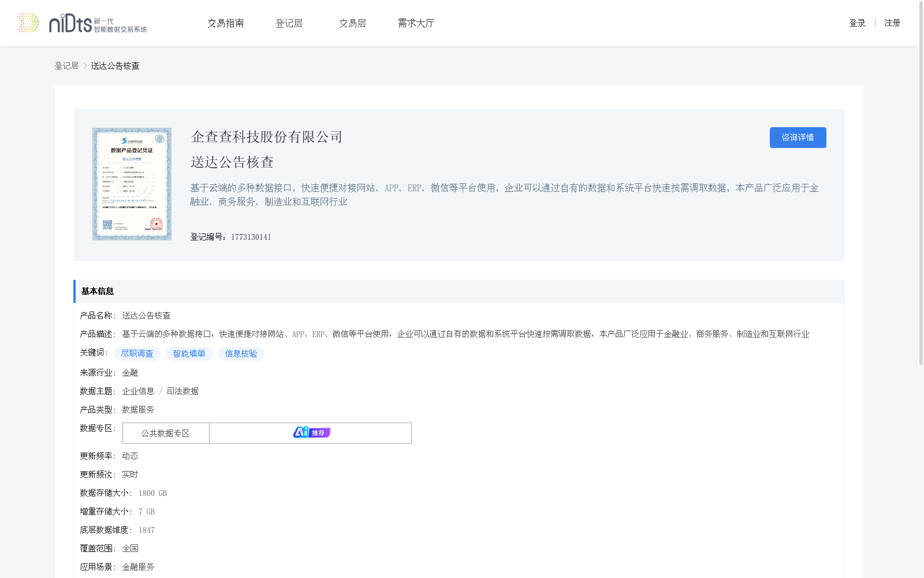Open 需求大厅 in the navigation bar
The height and width of the screenshot is (578, 924).
pos(416,23)
